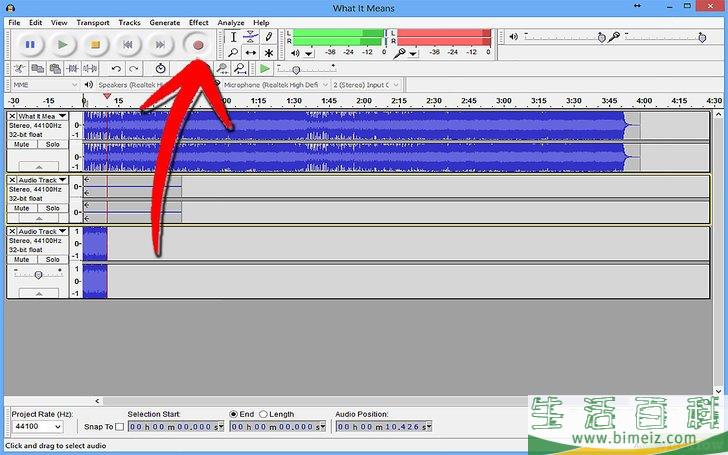Click the output volume slider
Image resolution: width=728 pixels, height=455 pixels.
click(x=563, y=37)
